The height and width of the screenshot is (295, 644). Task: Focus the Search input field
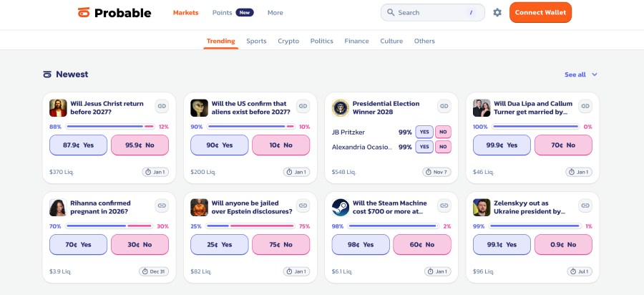[432, 13]
